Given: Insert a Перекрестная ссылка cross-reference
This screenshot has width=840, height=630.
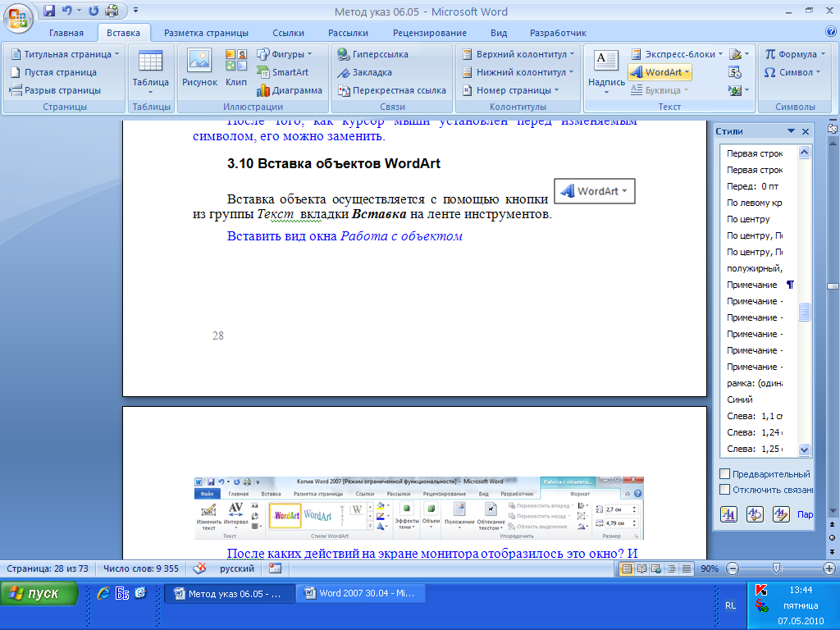Looking at the screenshot, I should click(391, 90).
